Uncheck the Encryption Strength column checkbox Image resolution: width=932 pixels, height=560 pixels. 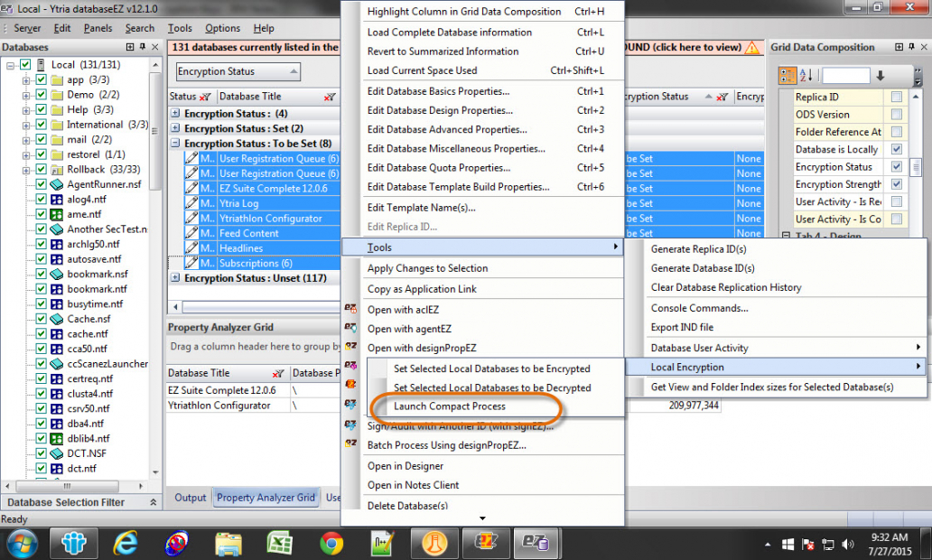point(897,184)
